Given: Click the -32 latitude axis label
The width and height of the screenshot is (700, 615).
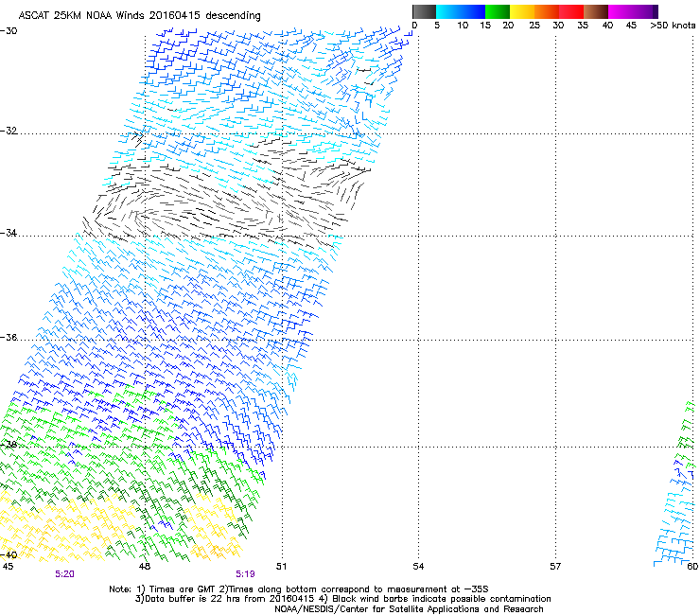Looking at the screenshot, I should [9, 131].
